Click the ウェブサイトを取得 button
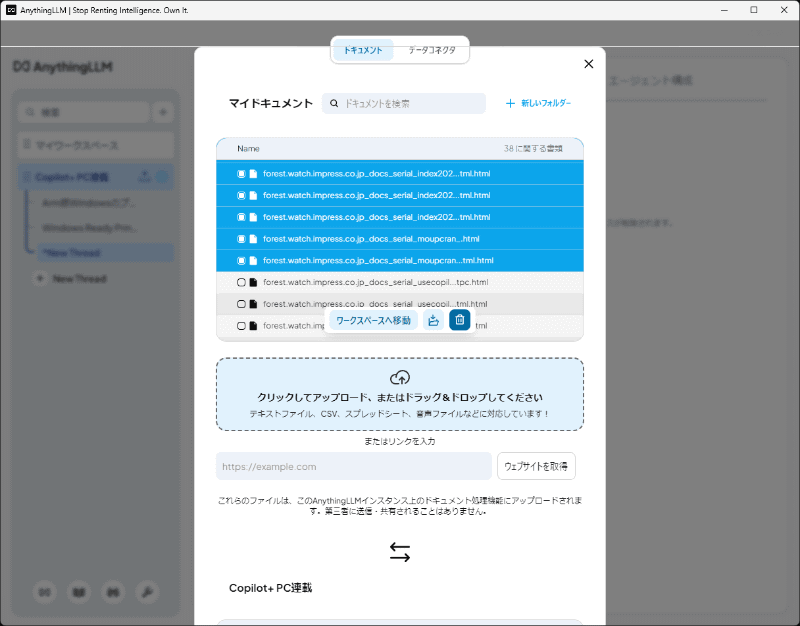This screenshot has width=800, height=626. 536,466
